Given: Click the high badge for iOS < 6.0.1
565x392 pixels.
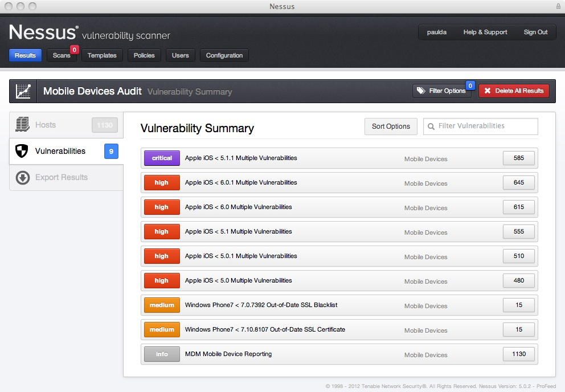Looking at the screenshot, I should tap(162, 182).
